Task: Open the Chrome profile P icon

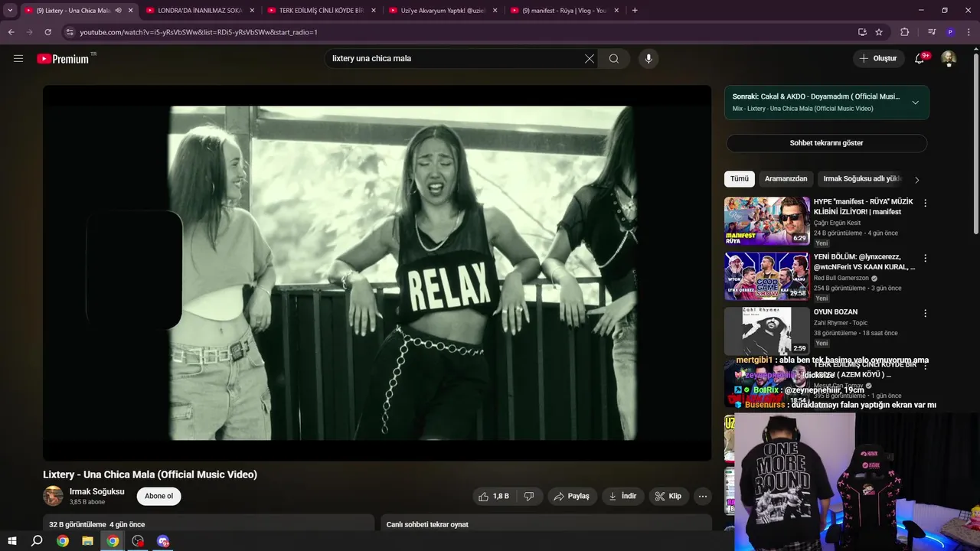Action: point(950,32)
